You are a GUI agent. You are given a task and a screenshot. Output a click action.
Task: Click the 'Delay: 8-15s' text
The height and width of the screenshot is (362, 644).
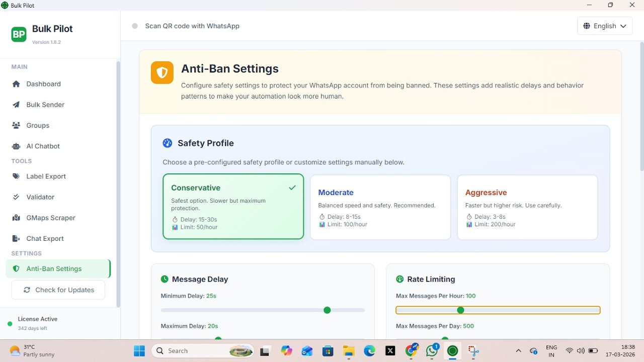tap(344, 217)
